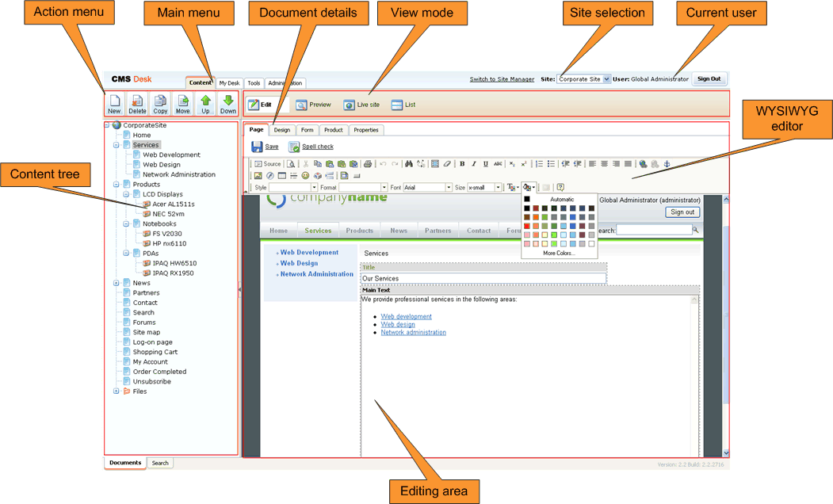
Task: Insert a numbered list
Action: coord(539,164)
